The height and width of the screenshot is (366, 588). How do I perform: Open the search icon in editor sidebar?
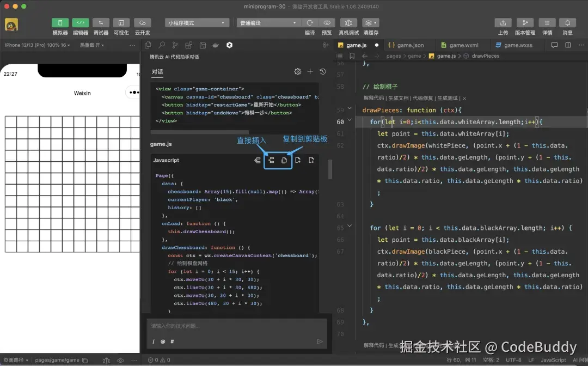(x=162, y=45)
